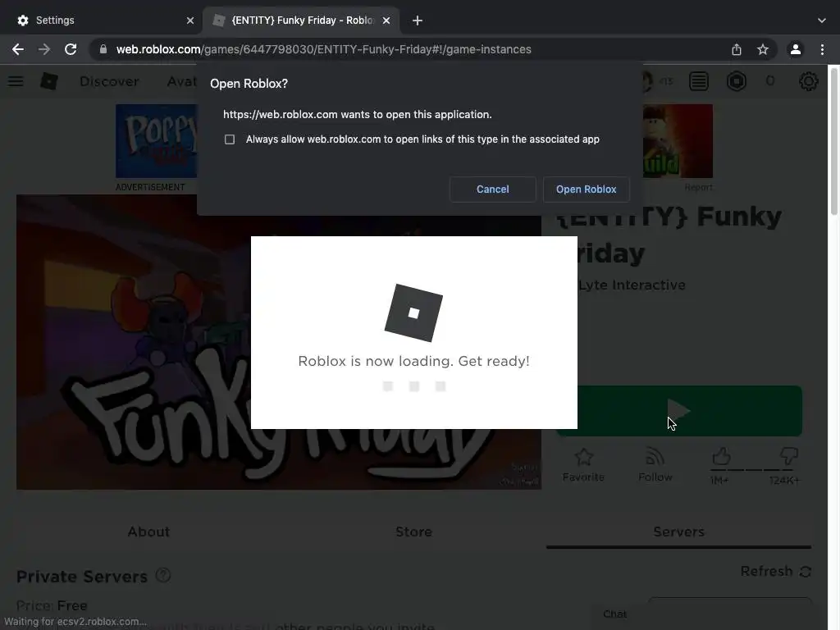
Task: Expand the tab search dropdown arrow
Action: click(822, 21)
